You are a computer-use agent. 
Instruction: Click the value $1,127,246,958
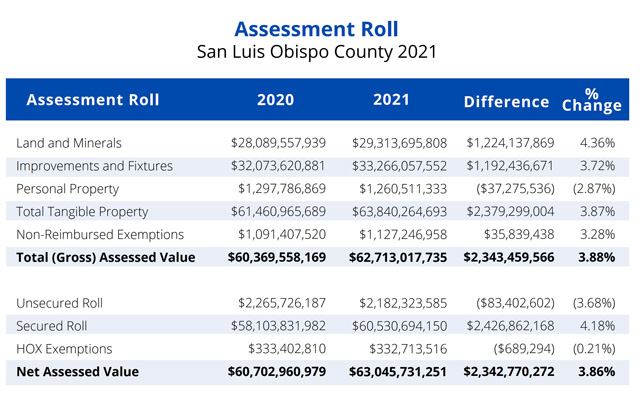[x=403, y=234]
